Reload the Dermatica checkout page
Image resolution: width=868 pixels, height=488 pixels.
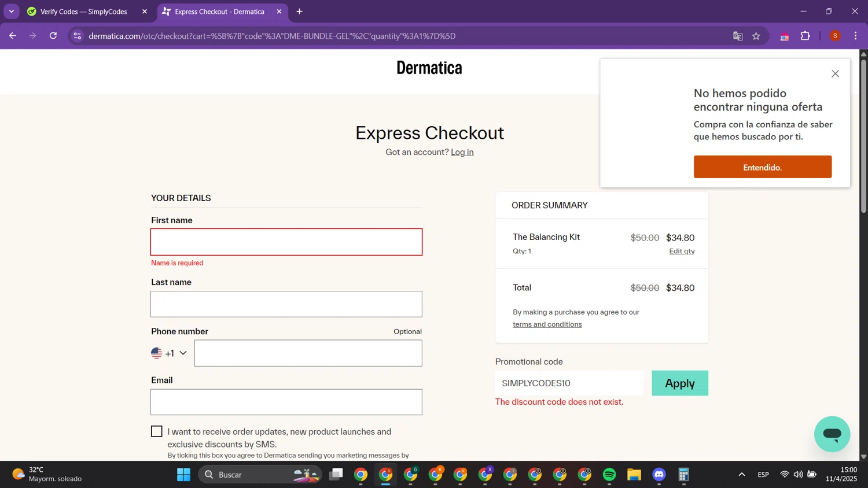[53, 36]
